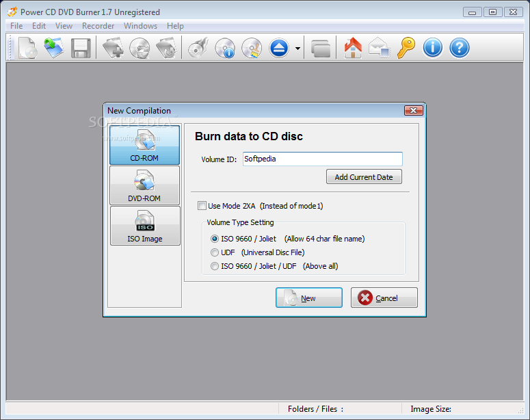Click the Burn disc flame icon

tap(198, 48)
